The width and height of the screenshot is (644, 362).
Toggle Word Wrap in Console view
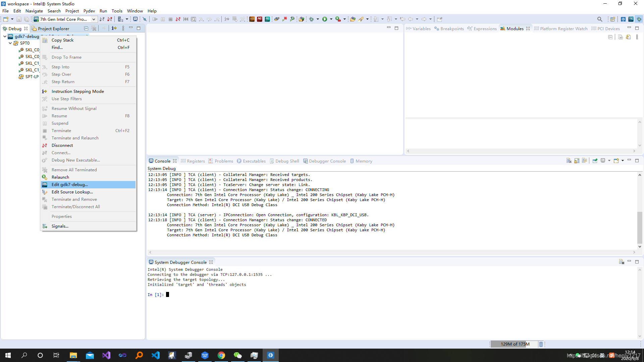point(585,161)
